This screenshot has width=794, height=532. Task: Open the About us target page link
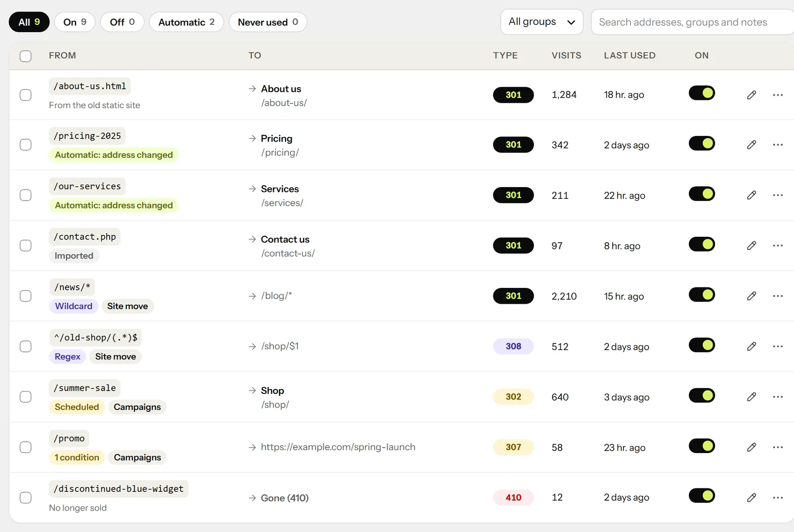[281, 89]
